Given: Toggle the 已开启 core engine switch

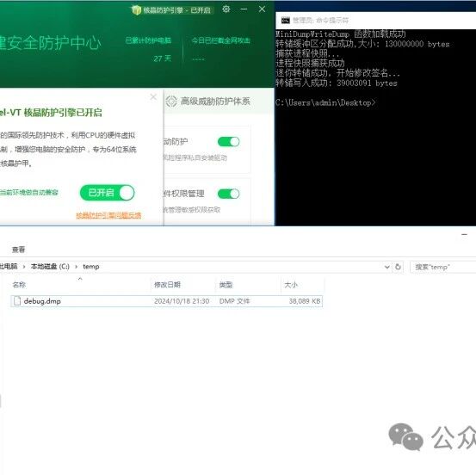Looking at the screenshot, I should point(107,193).
